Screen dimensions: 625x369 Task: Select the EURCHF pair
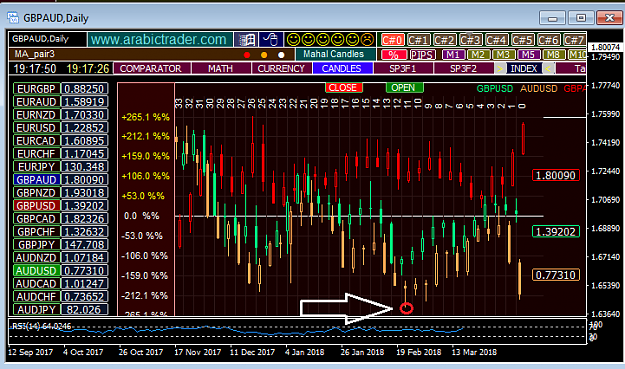tap(37, 154)
